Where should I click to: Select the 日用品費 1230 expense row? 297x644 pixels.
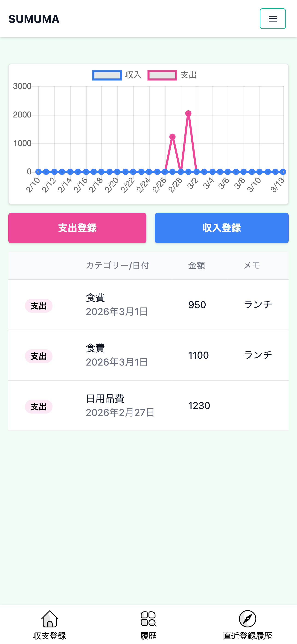(148, 406)
